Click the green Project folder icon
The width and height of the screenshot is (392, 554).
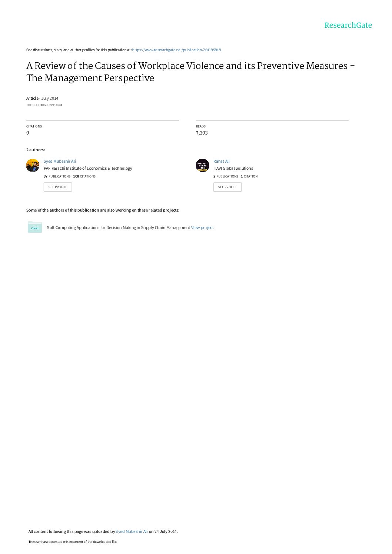tap(35, 227)
